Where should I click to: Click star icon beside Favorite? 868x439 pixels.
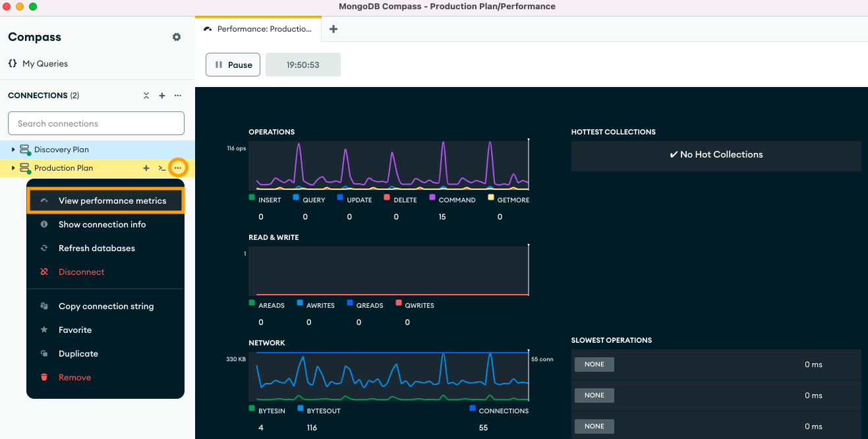pos(44,330)
